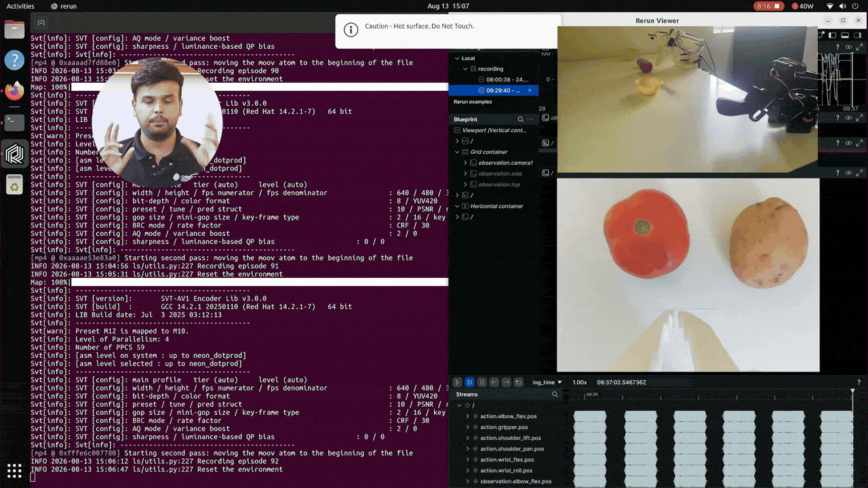Start playback in the Rerun timeline

point(458,382)
